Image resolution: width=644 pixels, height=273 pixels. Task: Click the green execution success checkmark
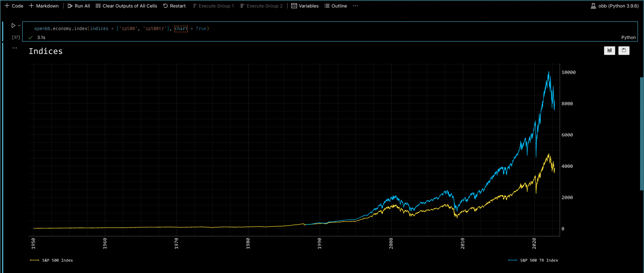coord(30,38)
